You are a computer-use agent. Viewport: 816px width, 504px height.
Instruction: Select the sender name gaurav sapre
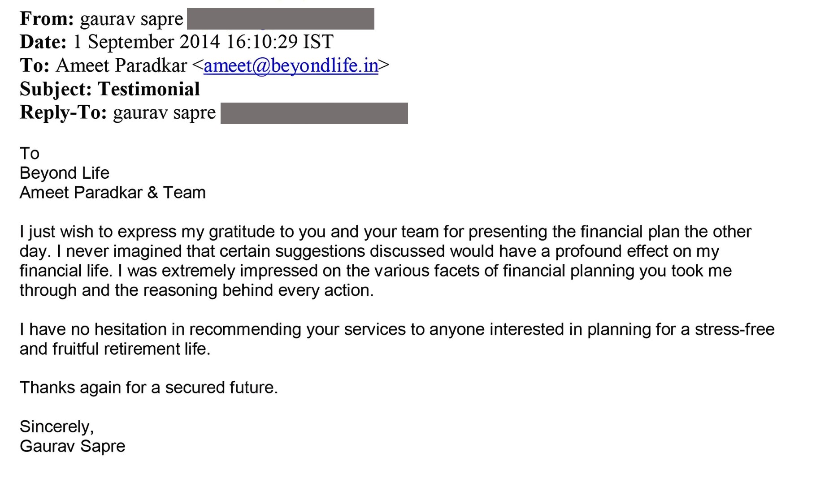pos(131,20)
